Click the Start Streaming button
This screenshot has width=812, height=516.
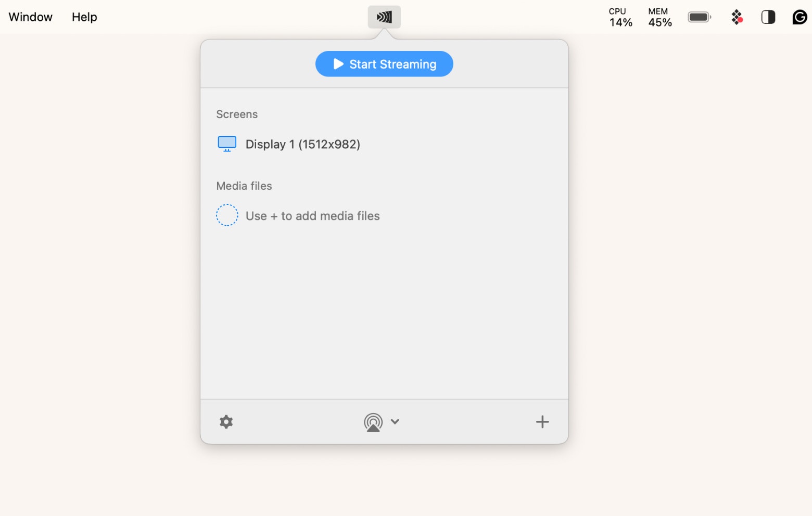[384, 64]
